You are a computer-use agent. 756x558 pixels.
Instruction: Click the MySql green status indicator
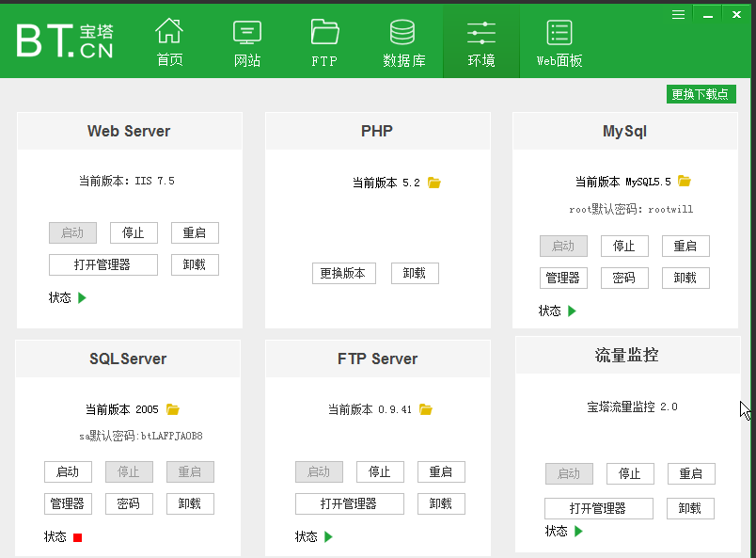tap(572, 311)
